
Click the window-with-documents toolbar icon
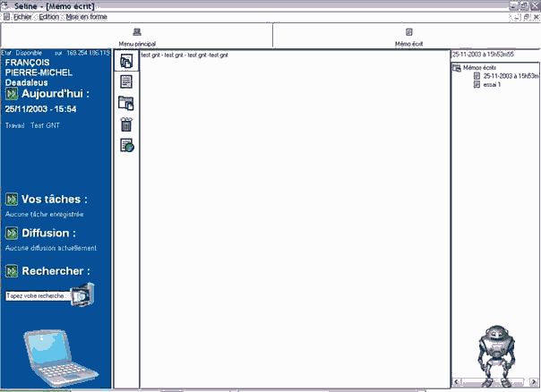126,103
